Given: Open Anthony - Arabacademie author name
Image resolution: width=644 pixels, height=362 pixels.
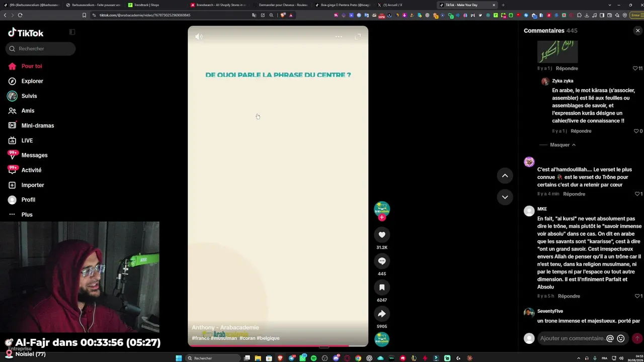Looking at the screenshot, I should (x=225, y=328).
